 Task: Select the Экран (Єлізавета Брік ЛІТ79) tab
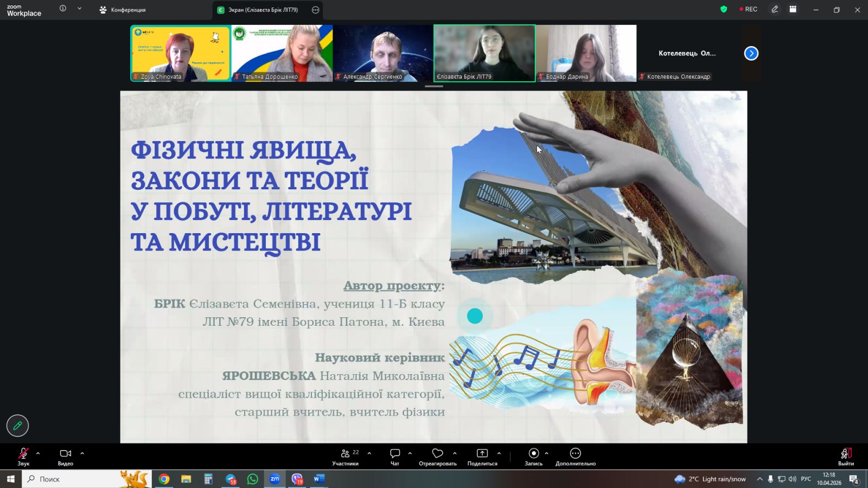click(263, 10)
